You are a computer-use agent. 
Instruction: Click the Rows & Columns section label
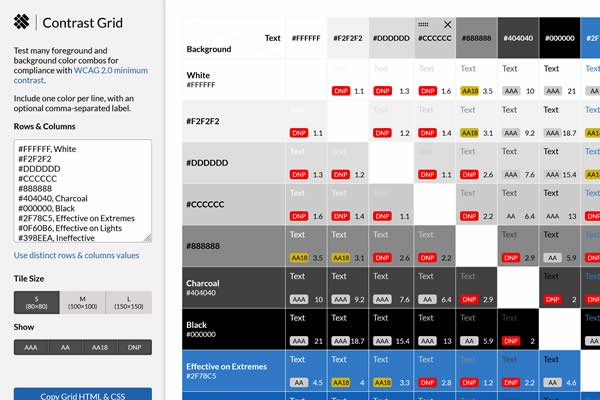click(44, 126)
